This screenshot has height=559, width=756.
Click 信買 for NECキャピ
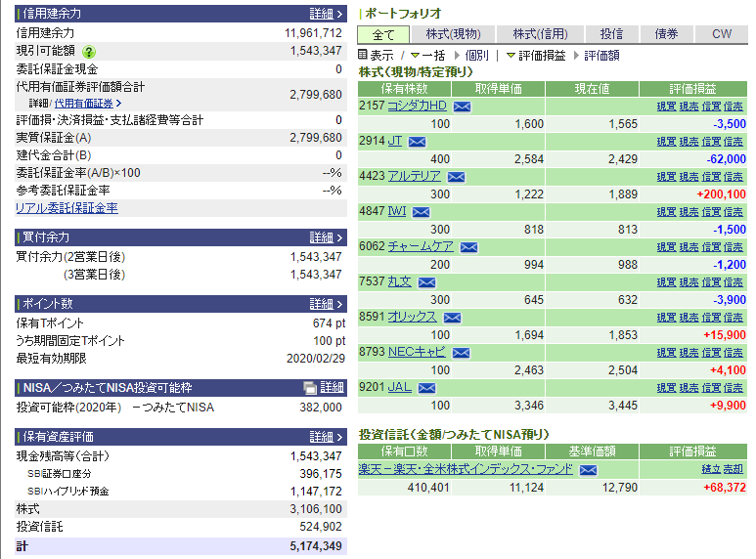tap(711, 353)
